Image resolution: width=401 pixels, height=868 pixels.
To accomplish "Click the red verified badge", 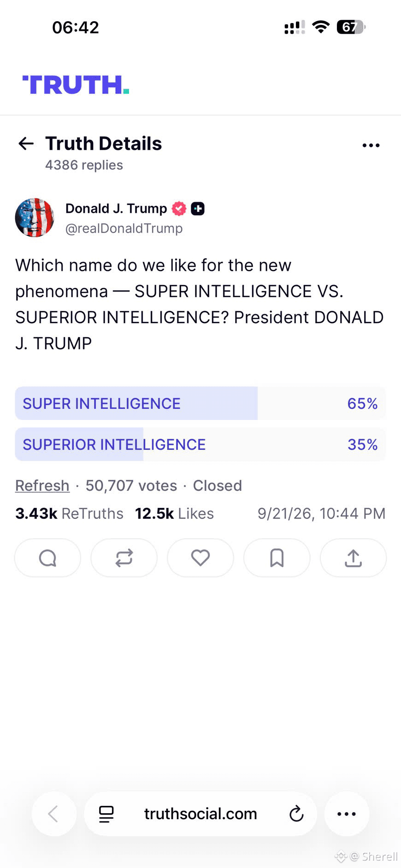I will pyautogui.click(x=179, y=209).
